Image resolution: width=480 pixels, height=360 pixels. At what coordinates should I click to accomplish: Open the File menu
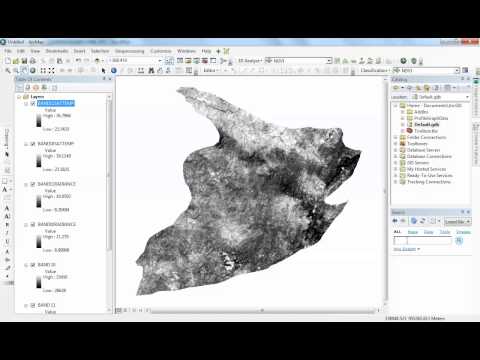[8, 51]
